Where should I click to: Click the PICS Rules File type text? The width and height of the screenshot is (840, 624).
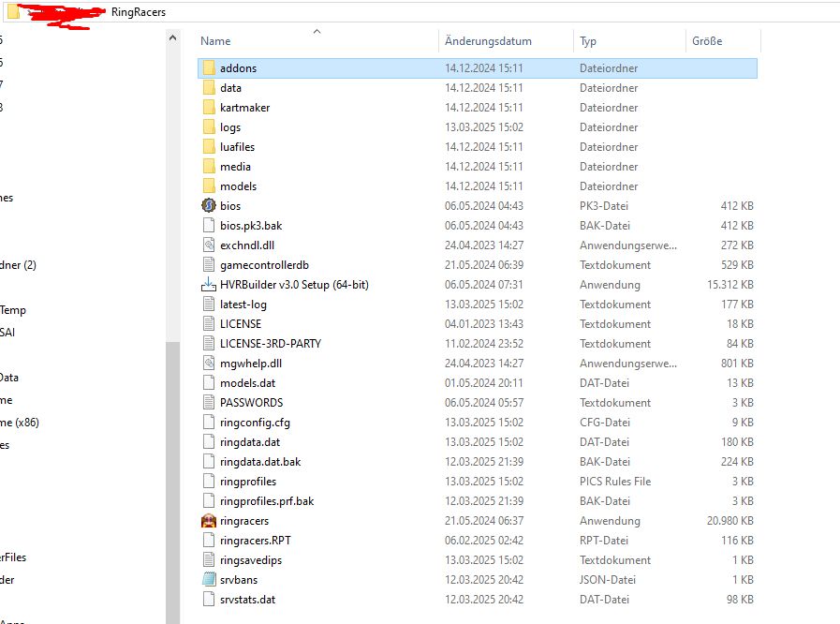click(x=615, y=482)
